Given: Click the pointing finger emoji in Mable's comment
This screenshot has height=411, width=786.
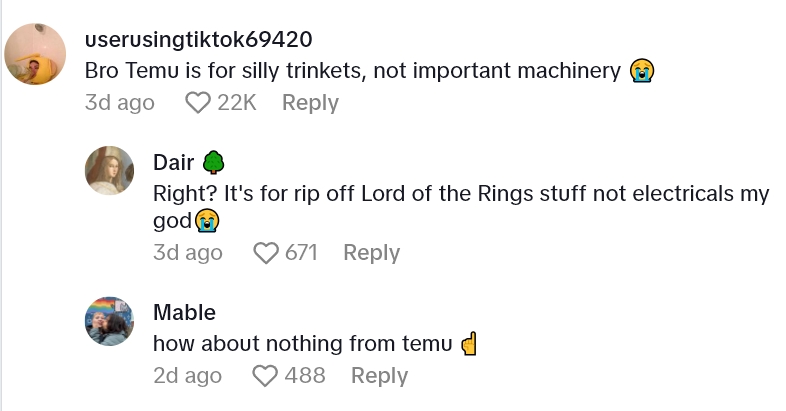Looking at the screenshot, I should point(469,344).
